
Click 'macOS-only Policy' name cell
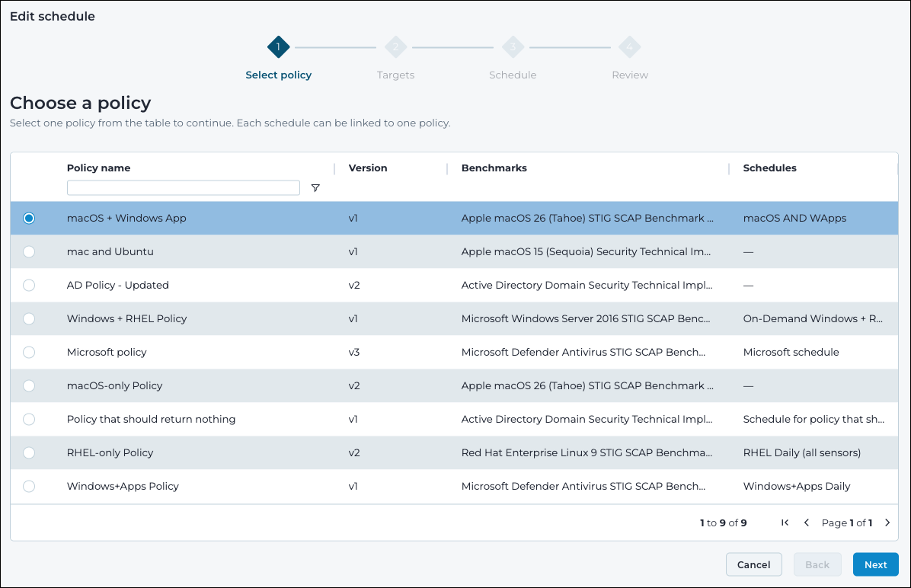click(x=114, y=386)
